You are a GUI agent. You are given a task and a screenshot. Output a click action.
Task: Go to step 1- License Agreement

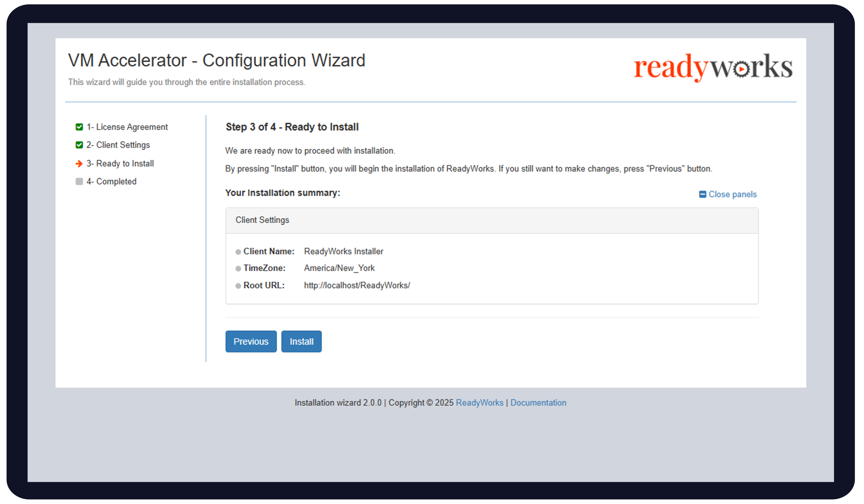127,127
